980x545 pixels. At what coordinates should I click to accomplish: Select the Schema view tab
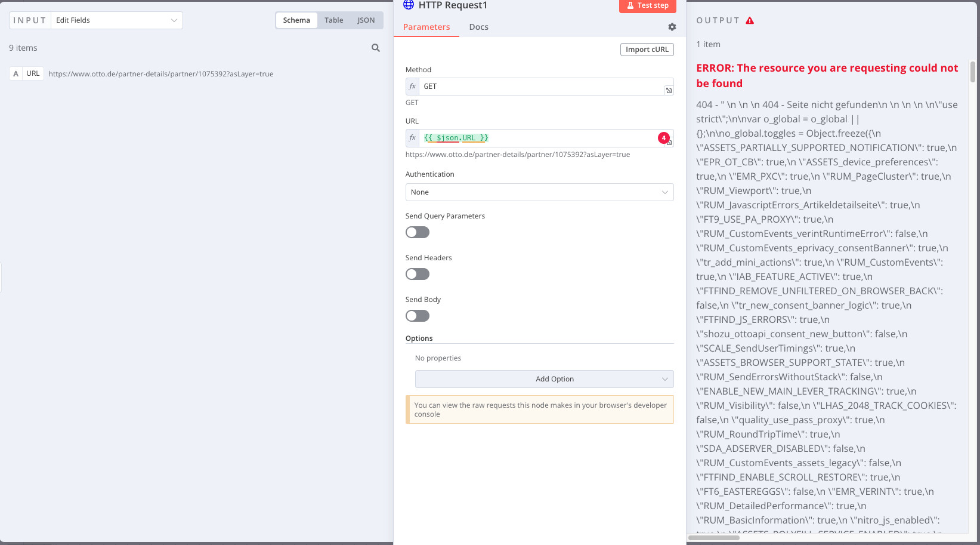pyautogui.click(x=296, y=20)
